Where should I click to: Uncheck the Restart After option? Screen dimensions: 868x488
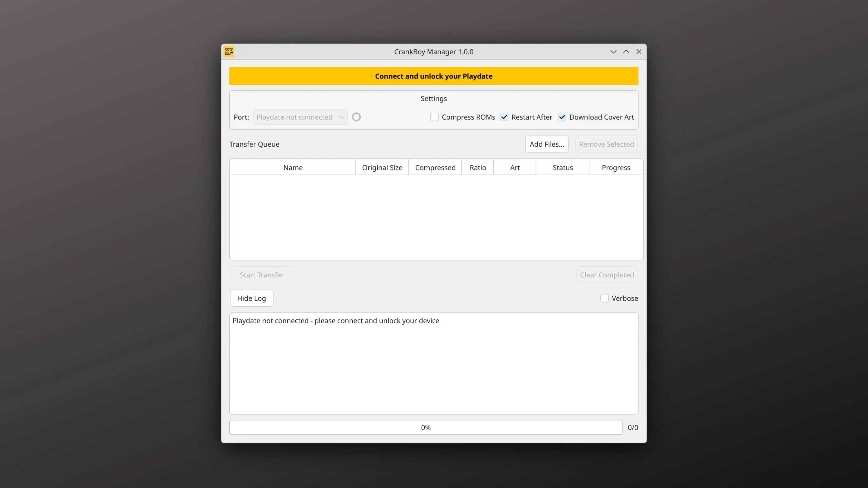[504, 117]
